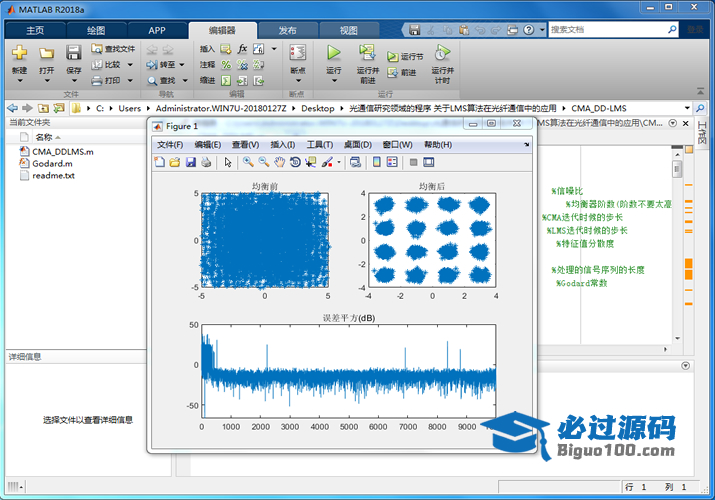Open the current folder path dropdown arrow

pyautogui.click(x=687, y=108)
